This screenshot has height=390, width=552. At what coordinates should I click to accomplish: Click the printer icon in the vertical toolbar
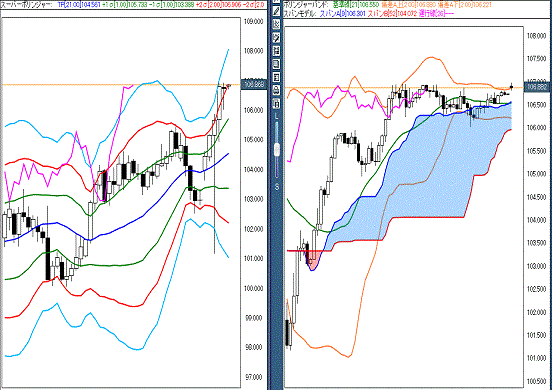[277, 90]
